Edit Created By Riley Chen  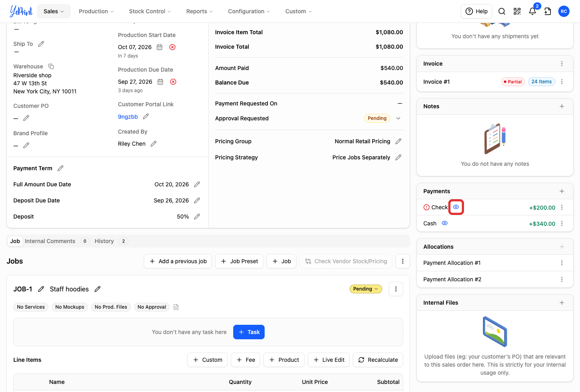pyautogui.click(x=153, y=144)
